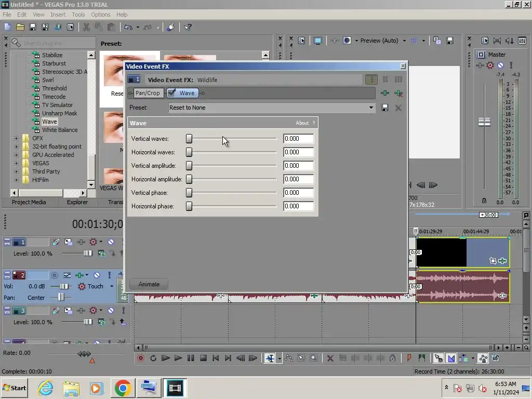Select the White Balance plug-in

(60, 130)
